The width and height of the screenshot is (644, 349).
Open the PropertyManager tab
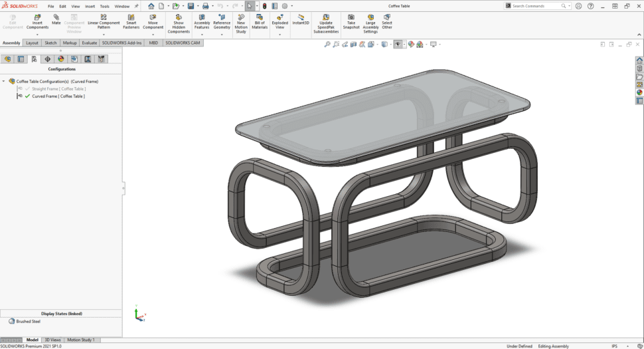(21, 59)
